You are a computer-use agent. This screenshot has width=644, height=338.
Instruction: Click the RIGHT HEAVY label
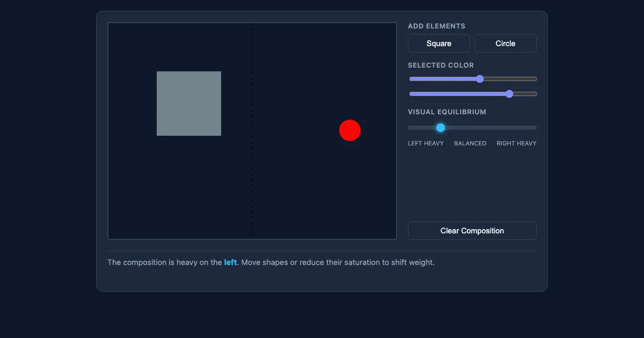(x=516, y=143)
